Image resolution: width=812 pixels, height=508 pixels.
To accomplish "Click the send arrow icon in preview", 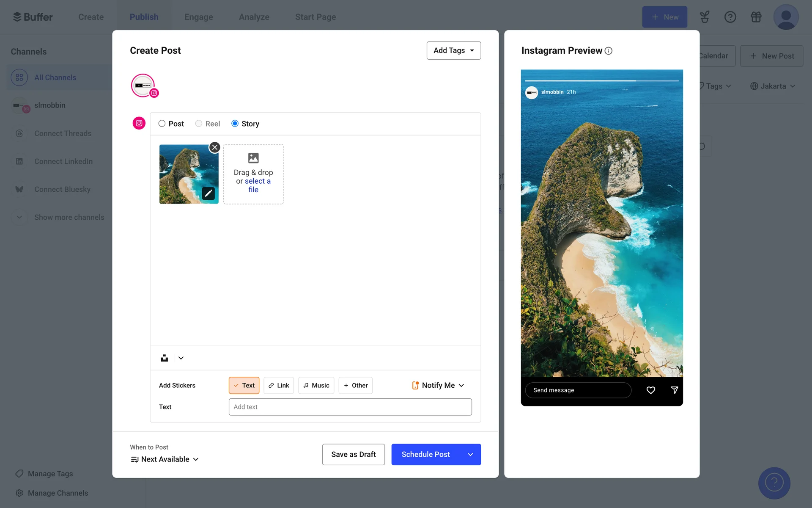I will [x=675, y=390].
